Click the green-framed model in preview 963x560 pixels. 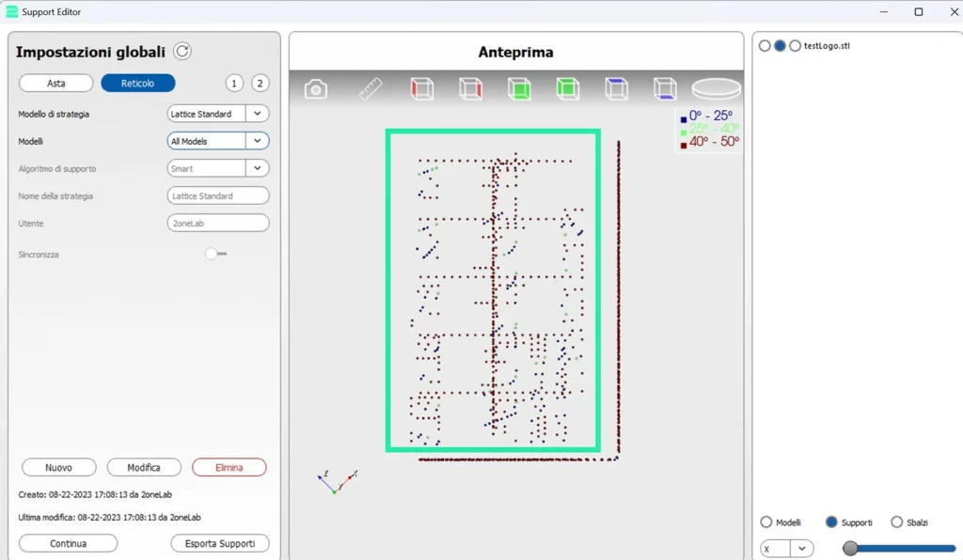(493, 290)
